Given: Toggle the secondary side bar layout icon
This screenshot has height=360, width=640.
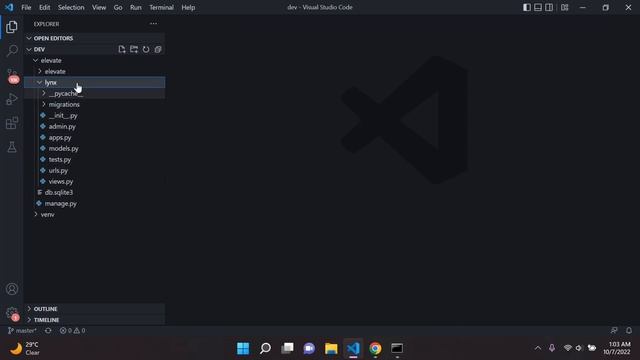Looking at the screenshot, I should coord(549,7).
